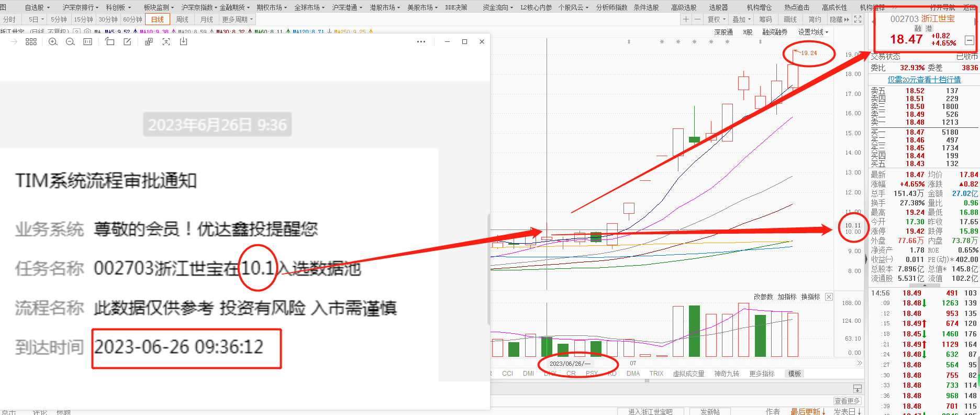The image size is (980, 415).
Task: Zoom out using the magnifier minus icon
Action: coord(70,42)
